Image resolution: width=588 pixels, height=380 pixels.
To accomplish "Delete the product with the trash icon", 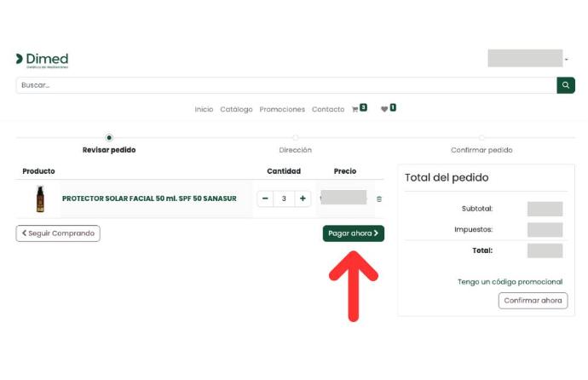I will tap(379, 199).
